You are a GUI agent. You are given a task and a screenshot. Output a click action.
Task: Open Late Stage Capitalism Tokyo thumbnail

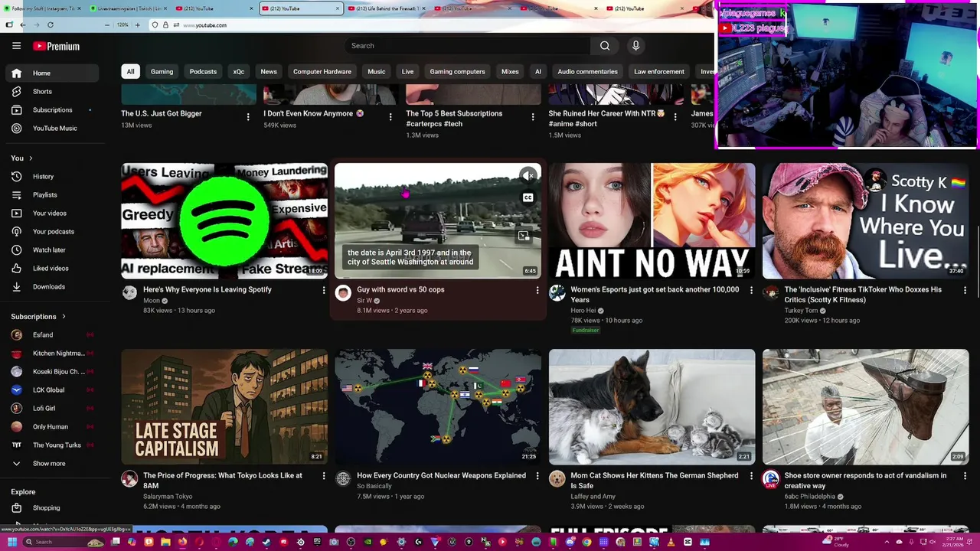224,406
